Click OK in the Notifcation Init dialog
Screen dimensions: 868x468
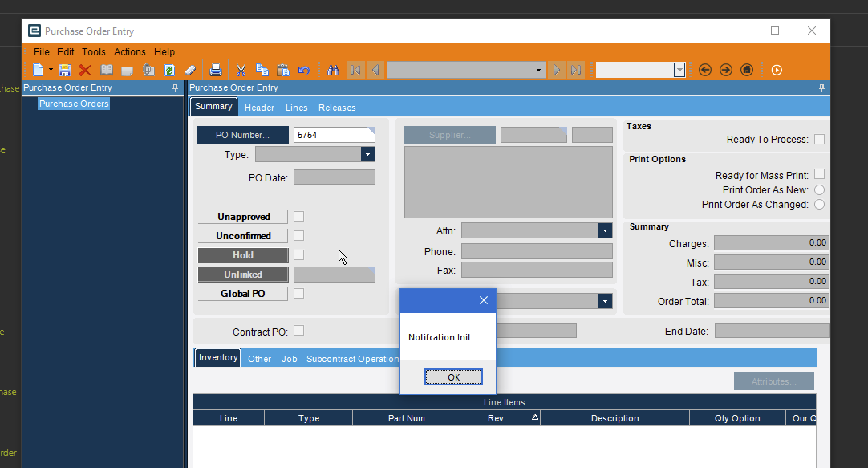(453, 377)
